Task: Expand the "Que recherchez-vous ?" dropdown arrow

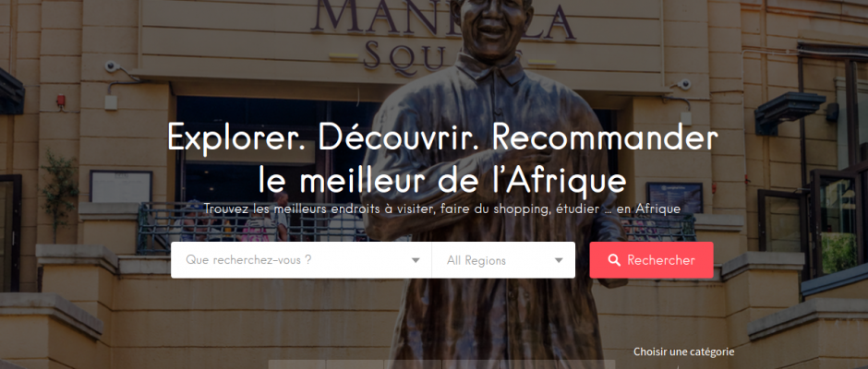Action: coord(416,260)
